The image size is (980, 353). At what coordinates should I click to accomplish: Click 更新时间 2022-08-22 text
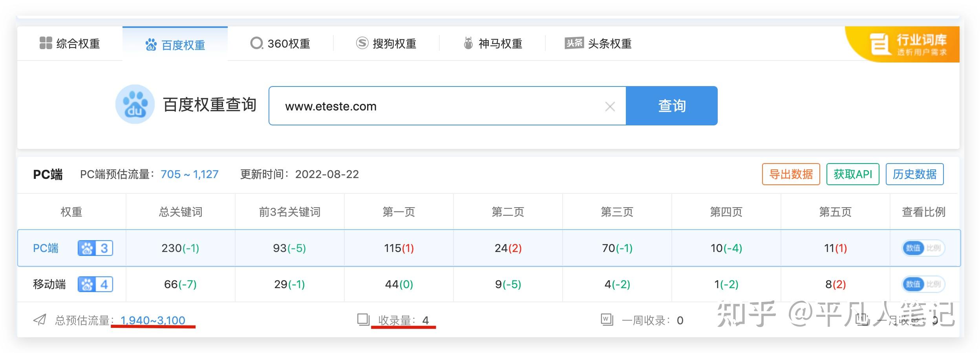(x=300, y=174)
